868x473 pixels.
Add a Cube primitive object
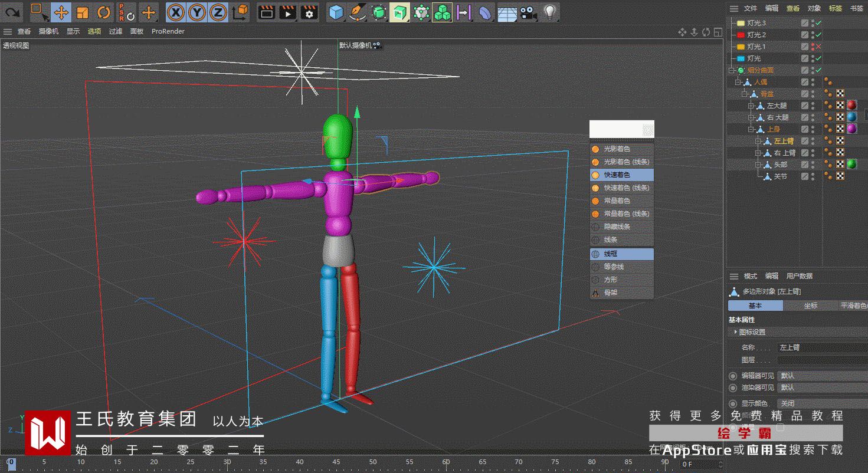point(336,12)
